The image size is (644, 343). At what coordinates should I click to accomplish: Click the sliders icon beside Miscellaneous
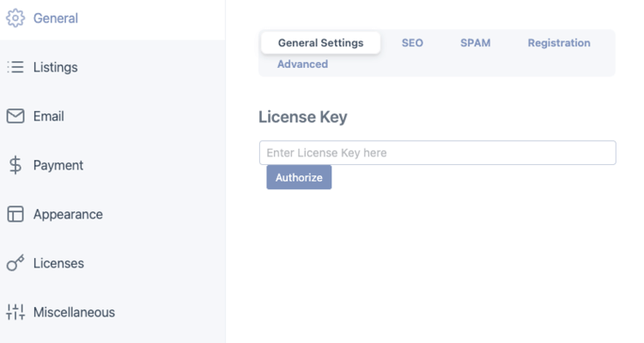(15, 312)
